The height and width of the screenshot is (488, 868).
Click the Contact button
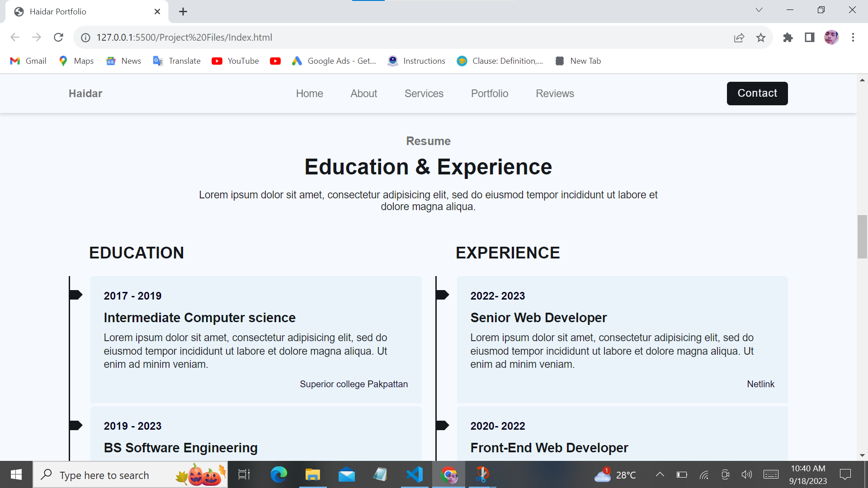(x=757, y=94)
